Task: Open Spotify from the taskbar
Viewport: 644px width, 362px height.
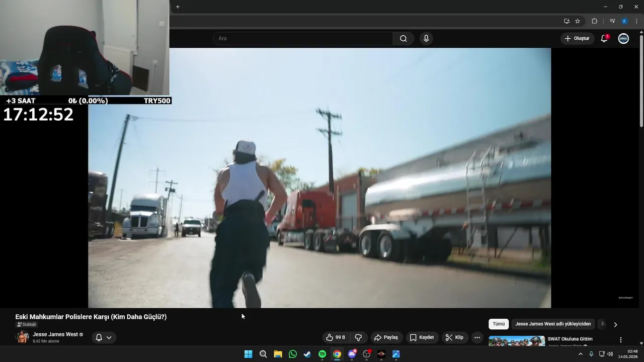Action: [323, 354]
